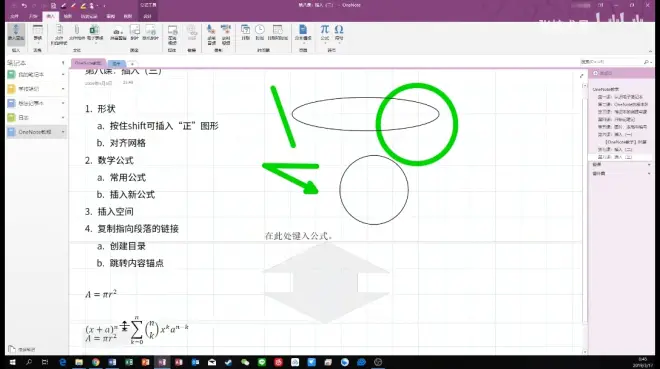
Task: Expand second collapsed group below page list
Action: click(x=649, y=173)
